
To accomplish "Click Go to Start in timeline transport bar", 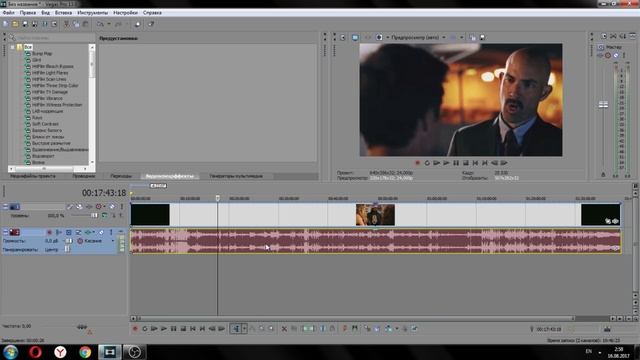I will tap(193, 329).
